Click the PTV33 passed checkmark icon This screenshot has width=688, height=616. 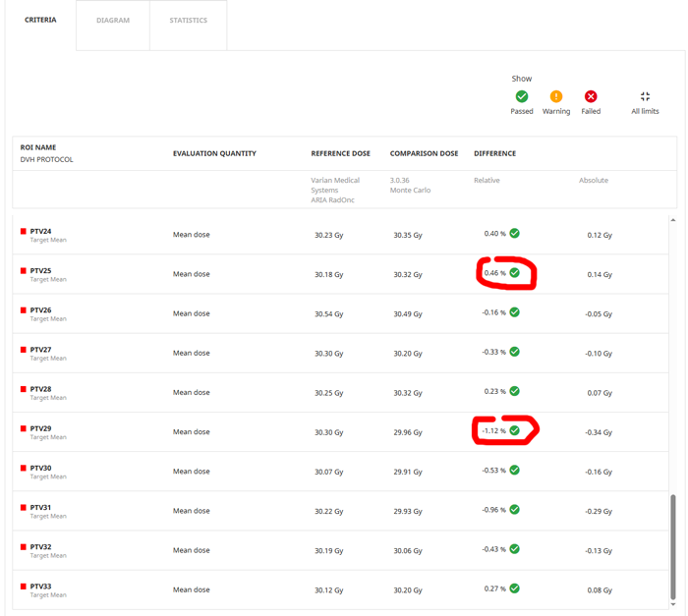pyautogui.click(x=515, y=588)
